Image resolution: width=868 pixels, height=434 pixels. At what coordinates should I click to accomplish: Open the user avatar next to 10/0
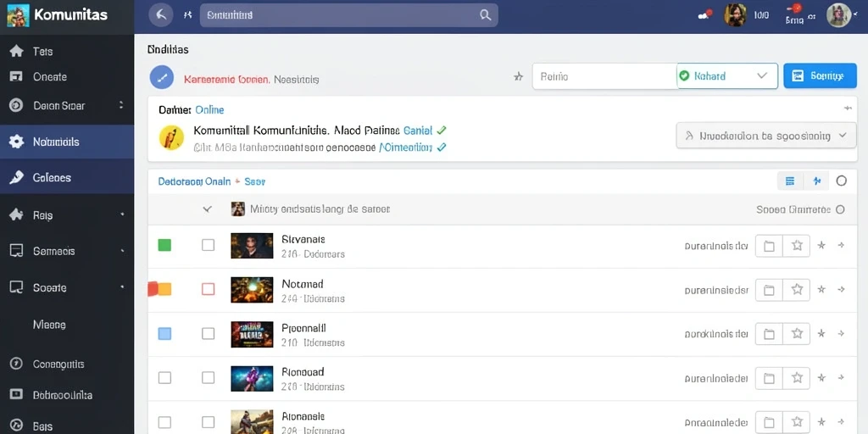(x=735, y=15)
